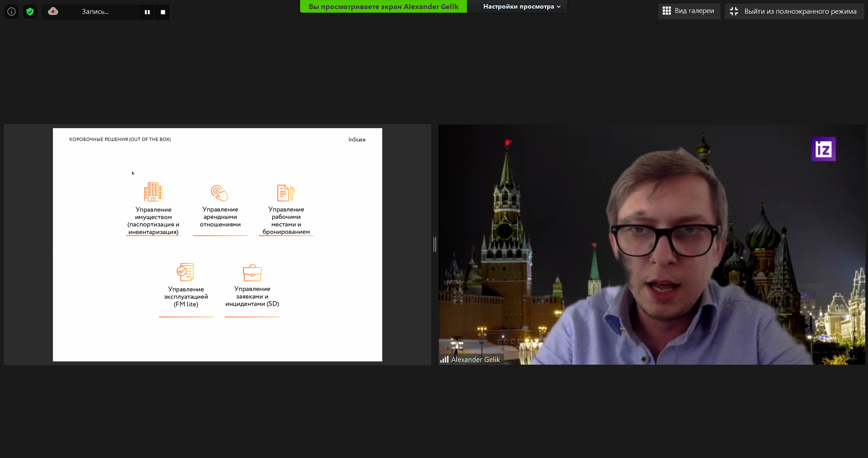Click the green banner about viewing Alexander Gelik's screen
The width and height of the screenshot is (868, 458).
pos(383,6)
